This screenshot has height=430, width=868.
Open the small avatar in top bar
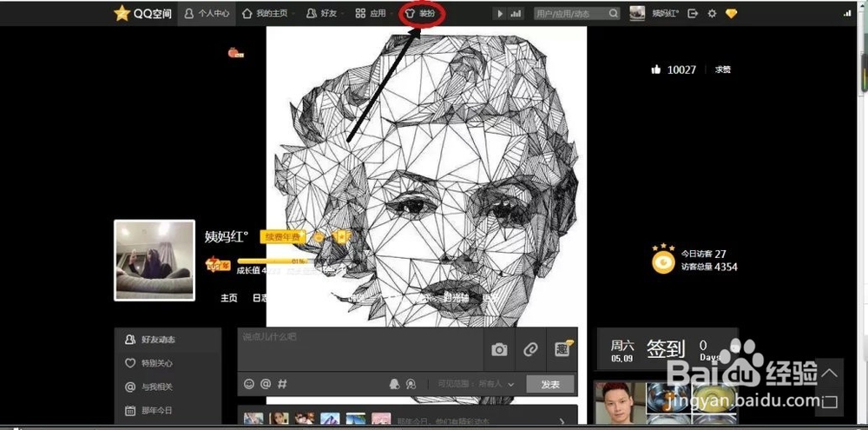pos(637,14)
